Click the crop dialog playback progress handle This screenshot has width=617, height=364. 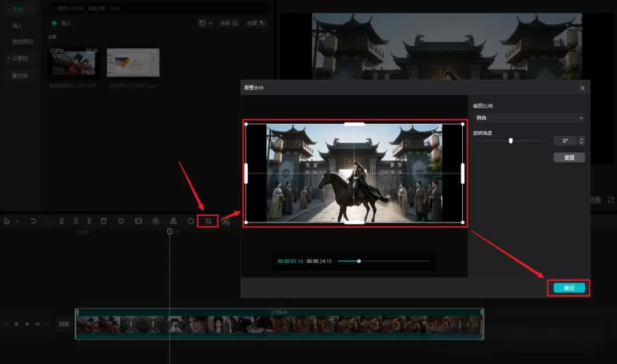pyautogui.click(x=359, y=261)
